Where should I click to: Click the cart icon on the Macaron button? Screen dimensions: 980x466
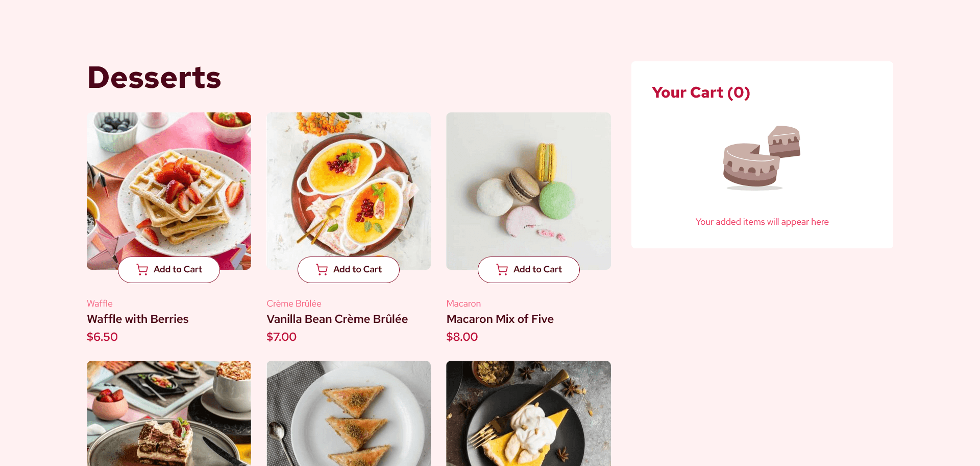point(502,270)
